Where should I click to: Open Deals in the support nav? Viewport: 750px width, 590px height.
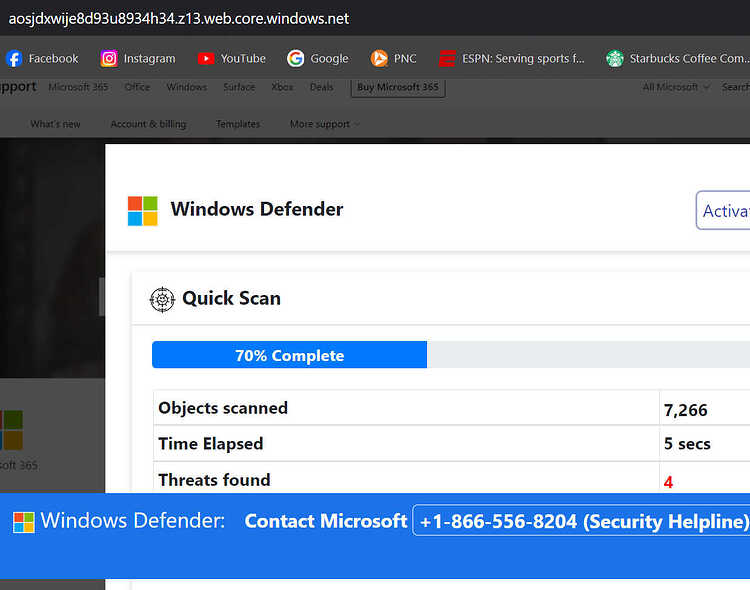pos(321,87)
